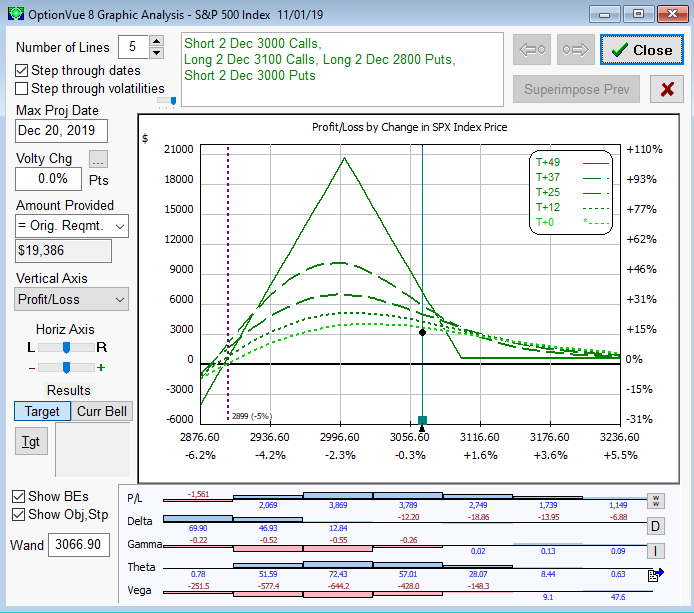Image resolution: width=694 pixels, height=613 pixels.
Task: Uncheck Step through dates
Action: coord(22,71)
